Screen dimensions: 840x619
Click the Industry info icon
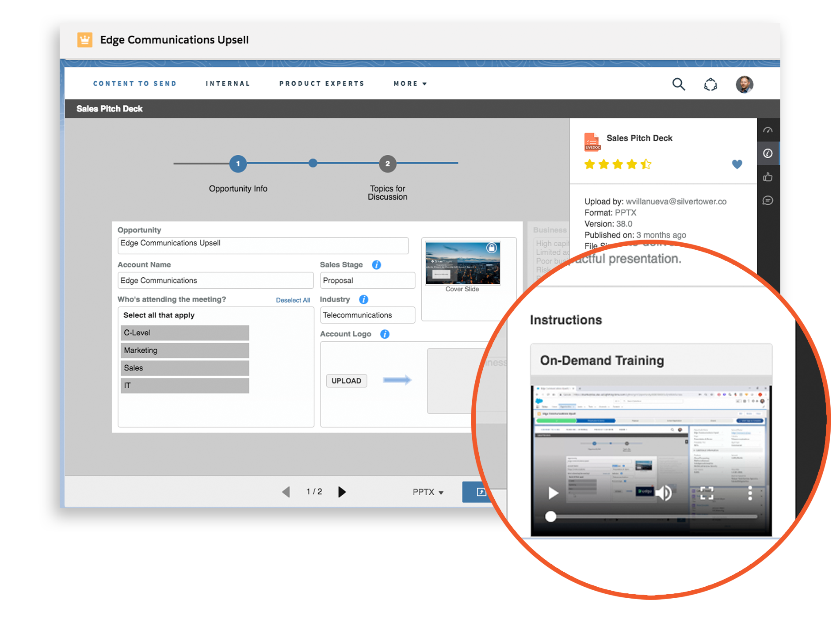pyautogui.click(x=363, y=299)
